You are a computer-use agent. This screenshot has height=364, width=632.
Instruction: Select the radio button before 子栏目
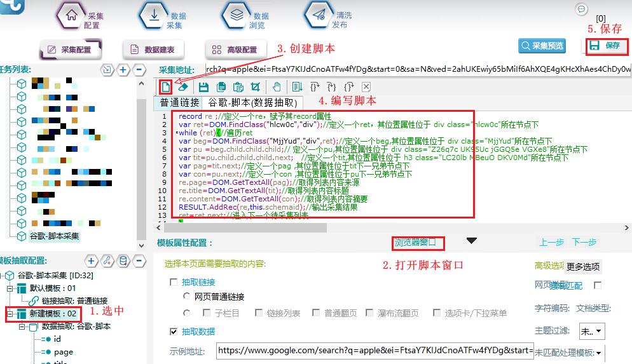tap(187, 313)
